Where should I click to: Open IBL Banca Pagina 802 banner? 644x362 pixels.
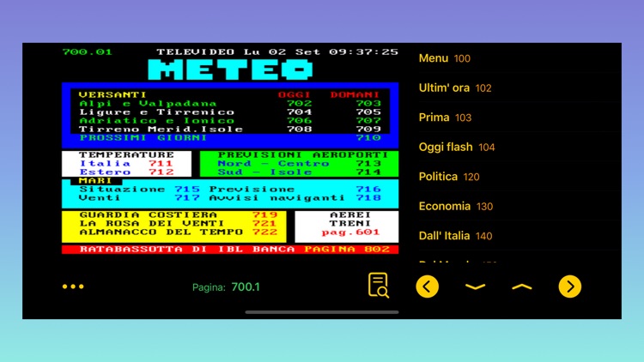230,249
